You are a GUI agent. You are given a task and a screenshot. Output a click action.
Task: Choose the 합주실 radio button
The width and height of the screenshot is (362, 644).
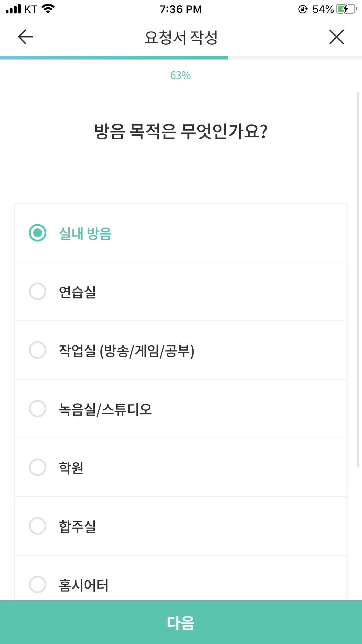coord(38,526)
